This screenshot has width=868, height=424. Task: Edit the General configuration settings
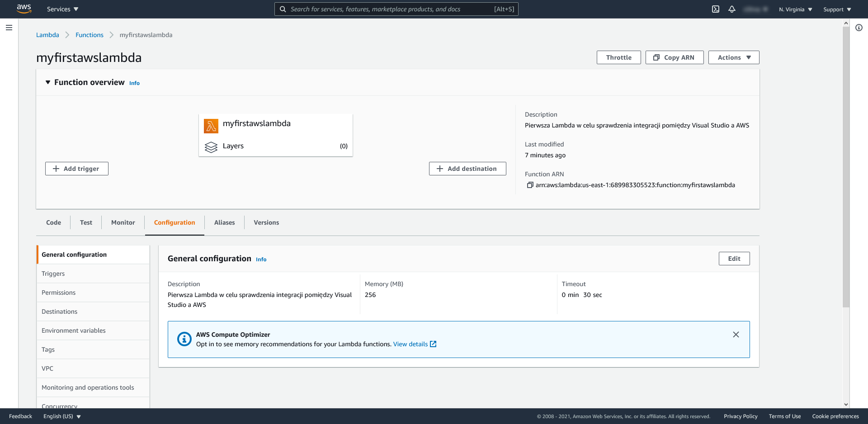734,259
